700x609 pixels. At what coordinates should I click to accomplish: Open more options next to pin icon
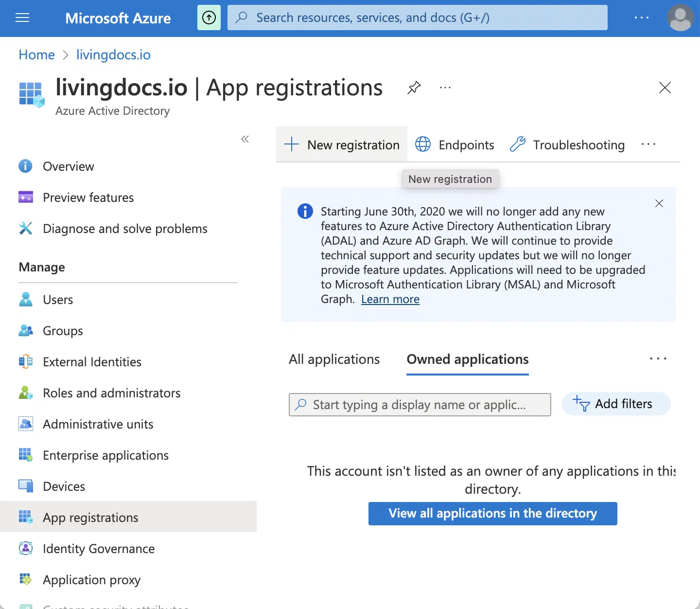click(x=445, y=88)
